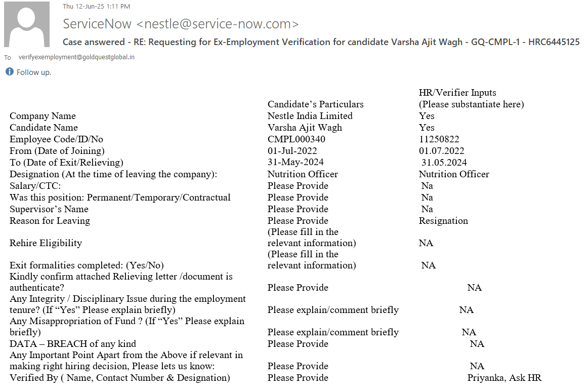Viewport: 588px width, 391px height.
Task: Click the 'Nestle India Limited' company name
Action: click(x=310, y=116)
